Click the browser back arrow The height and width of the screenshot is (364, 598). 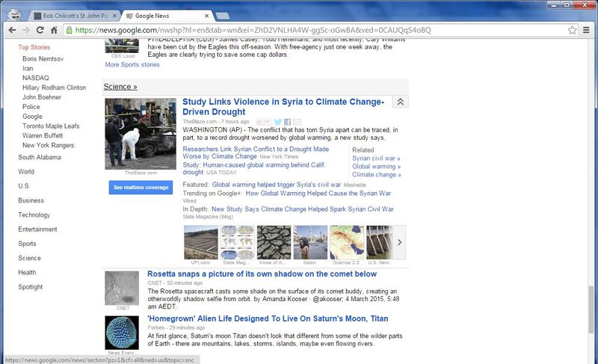pos(10,31)
